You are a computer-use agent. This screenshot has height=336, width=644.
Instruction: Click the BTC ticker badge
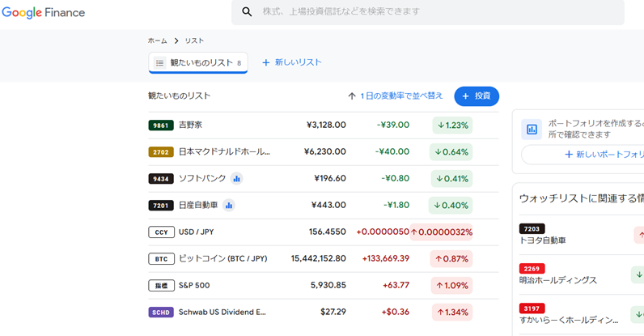click(161, 259)
